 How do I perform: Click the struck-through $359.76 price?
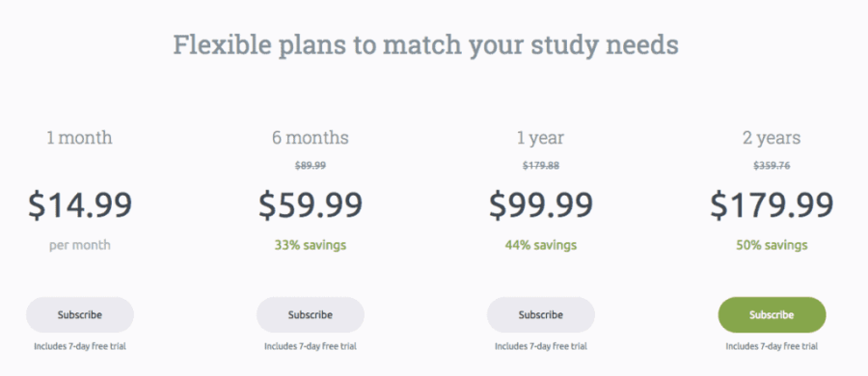click(x=772, y=166)
